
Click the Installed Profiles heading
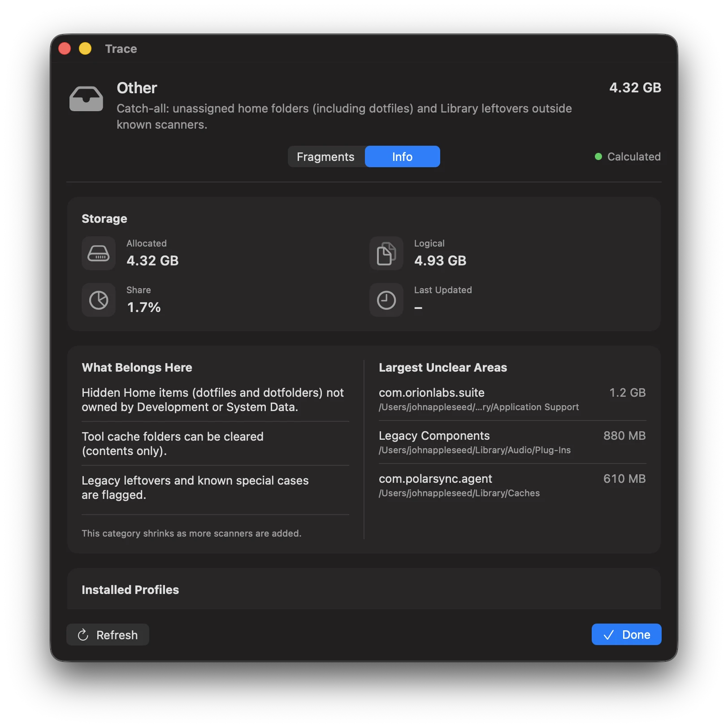[130, 589]
